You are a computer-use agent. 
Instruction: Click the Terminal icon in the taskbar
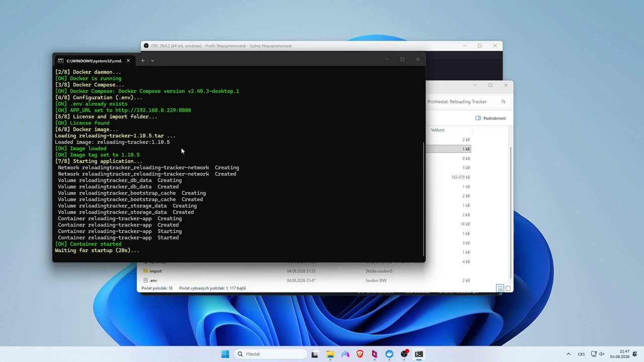(x=419, y=354)
